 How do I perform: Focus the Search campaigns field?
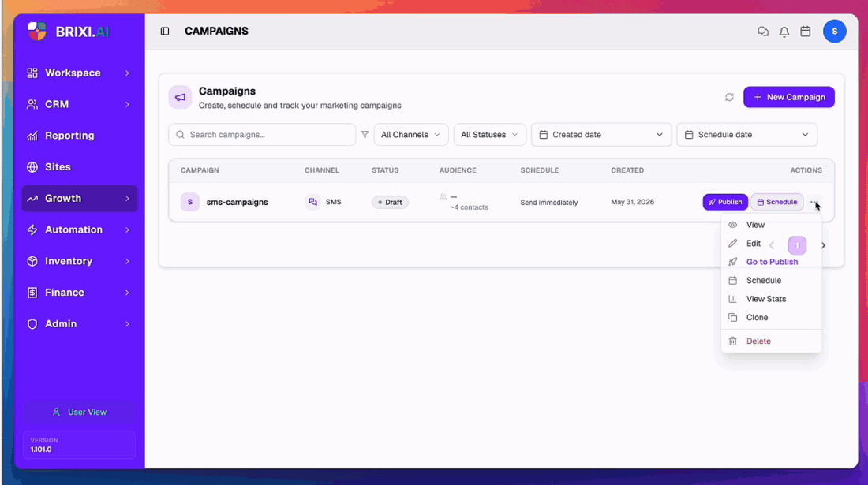(262, 135)
